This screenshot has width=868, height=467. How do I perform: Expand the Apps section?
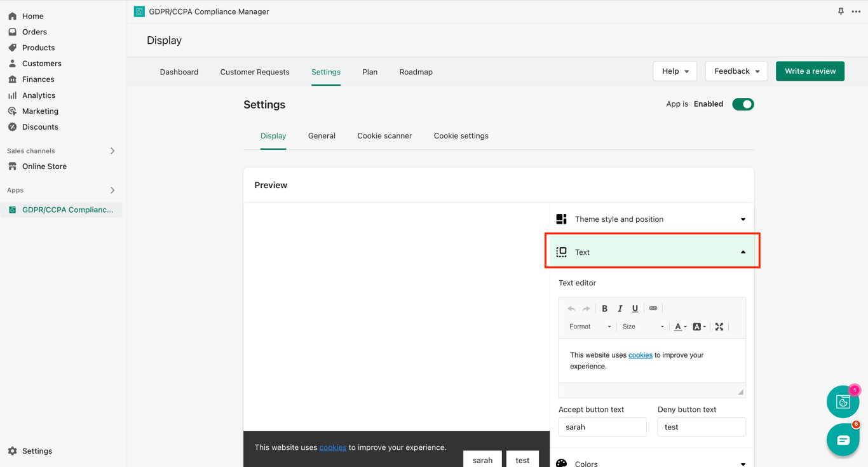point(112,191)
